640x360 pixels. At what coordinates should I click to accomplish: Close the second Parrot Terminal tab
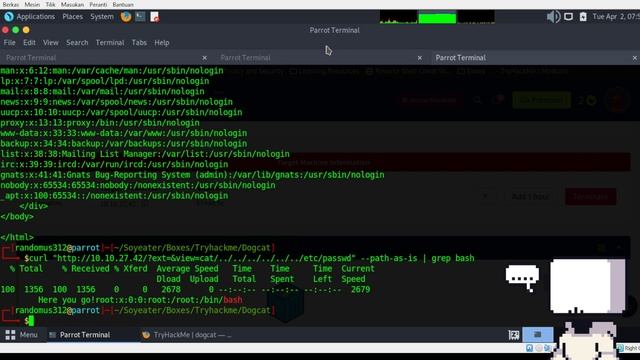click(420, 58)
